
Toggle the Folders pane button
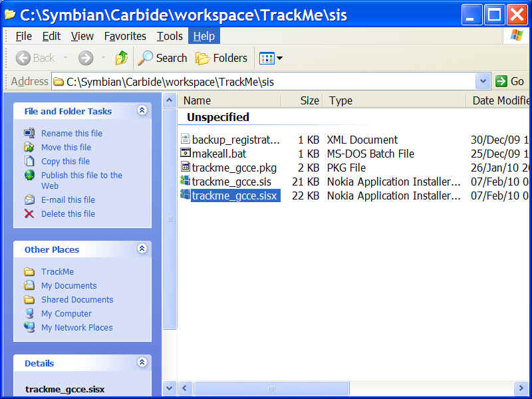point(221,58)
